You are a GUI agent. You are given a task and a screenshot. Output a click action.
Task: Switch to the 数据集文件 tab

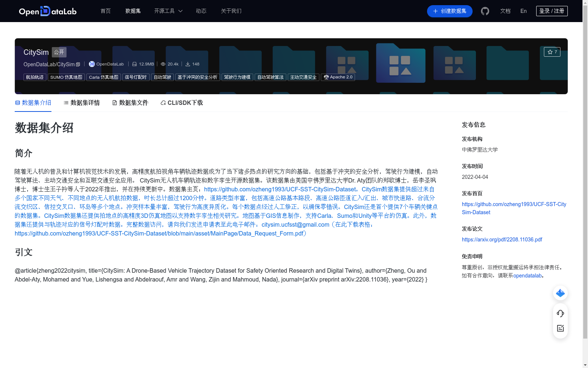click(x=130, y=103)
